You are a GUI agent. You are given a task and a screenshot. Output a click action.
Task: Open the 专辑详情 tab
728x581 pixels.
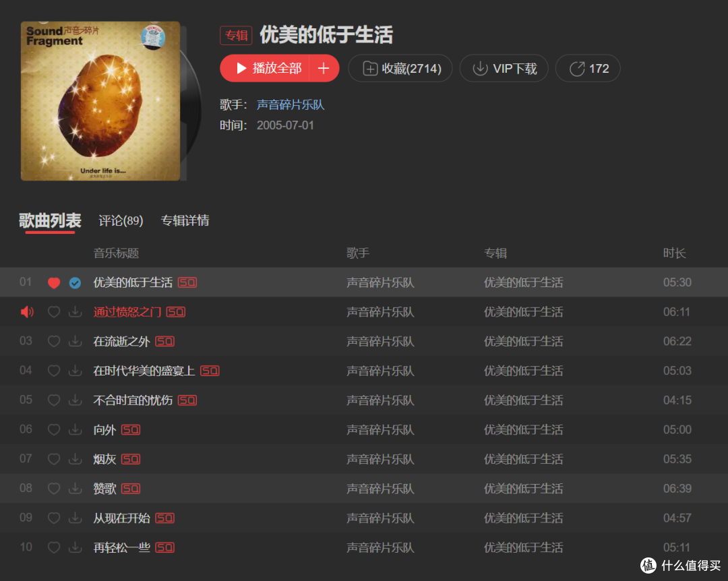[x=185, y=220]
